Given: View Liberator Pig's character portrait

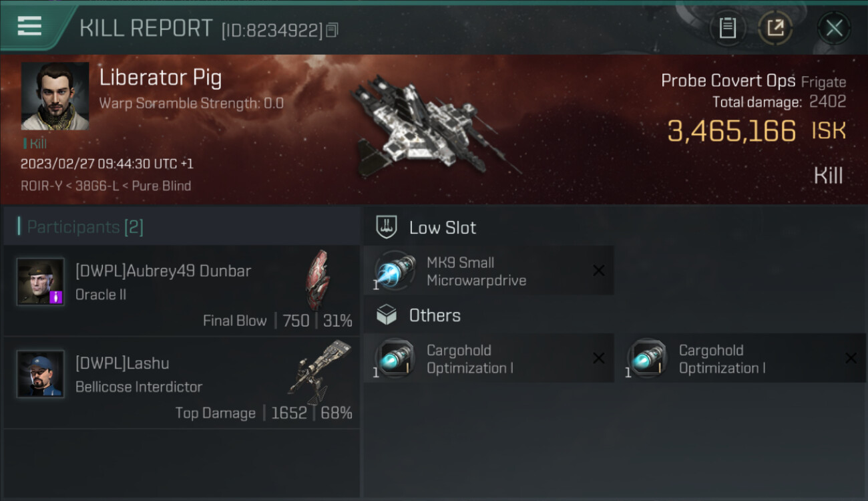Looking at the screenshot, I should click(x=55, y=96).
